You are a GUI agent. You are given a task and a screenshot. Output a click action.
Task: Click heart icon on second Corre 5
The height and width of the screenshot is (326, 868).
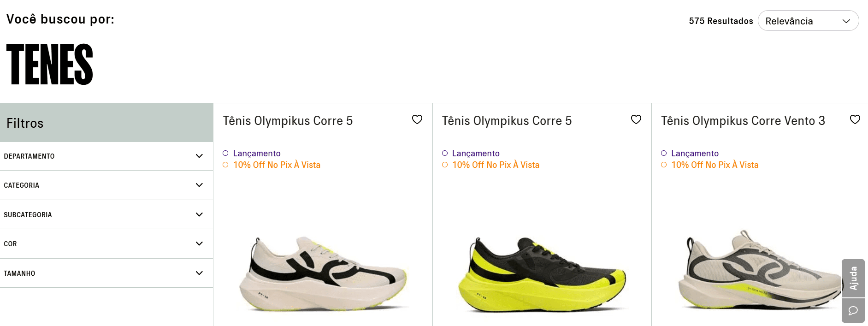click(636, 120)
